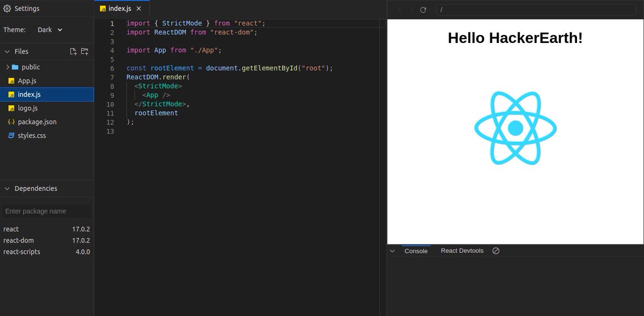Select the react-dom dependency row
The height and width of the screenshot is (316, 644).
pos(47,240)
